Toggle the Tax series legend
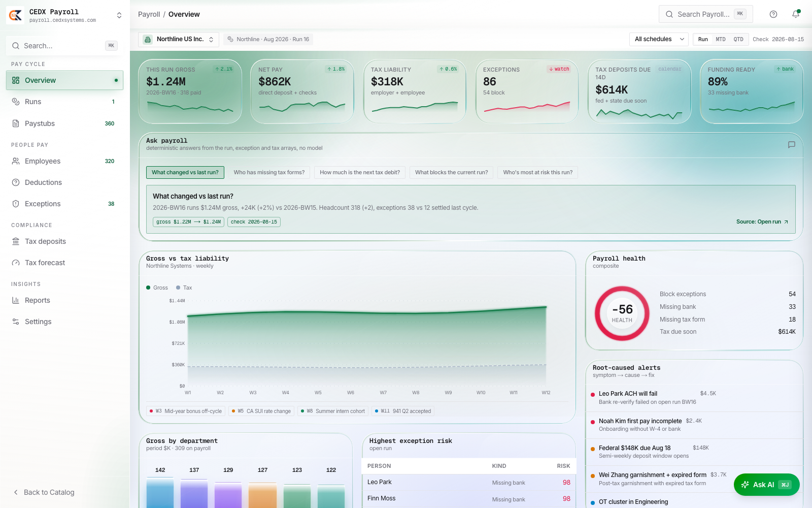The image size is (812, 508). pyautogui.click(x=184, y=288)
